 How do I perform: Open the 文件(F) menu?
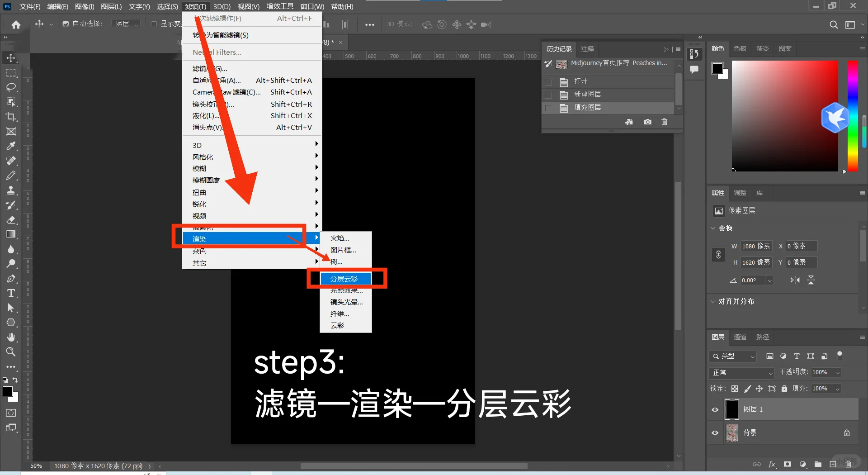pos(30,7)
